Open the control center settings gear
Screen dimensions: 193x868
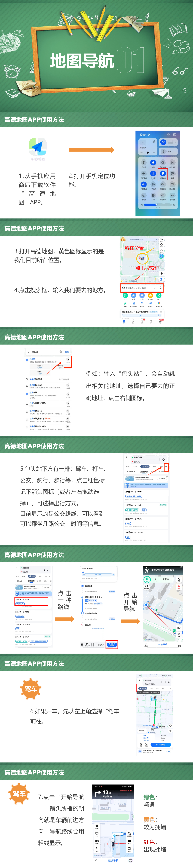coord(169,135)
